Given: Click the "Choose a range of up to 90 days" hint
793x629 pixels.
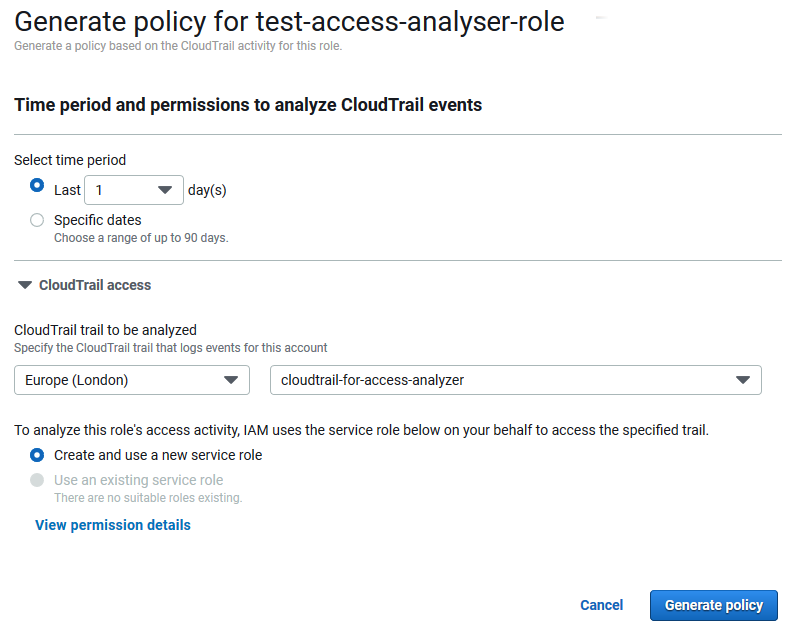Looking at the screenshot, I should click(141, 238).
